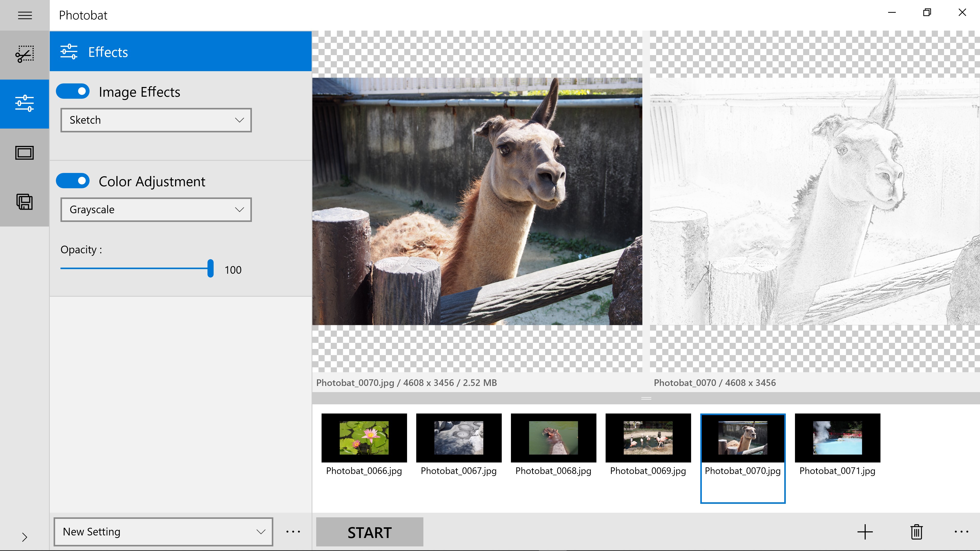Open the save output sidebar icon
The image size is (980, 551).
(x=25, y=202)
